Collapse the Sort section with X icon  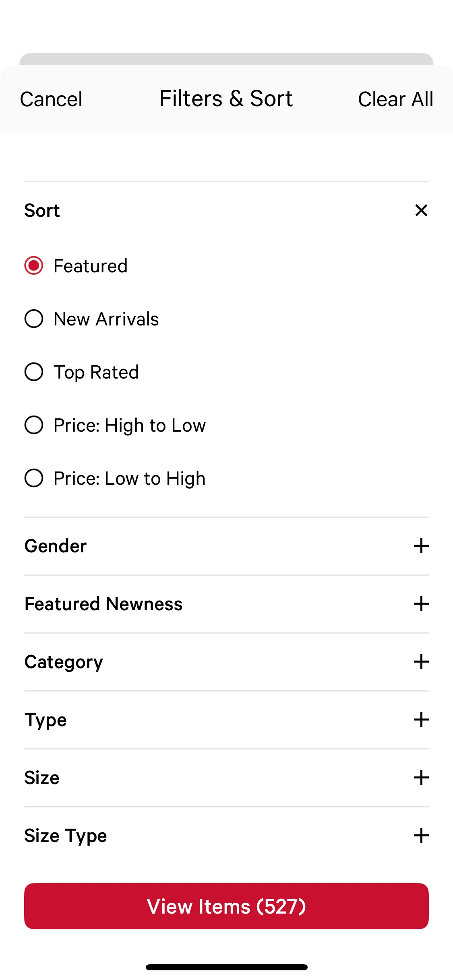click(421, 210)
